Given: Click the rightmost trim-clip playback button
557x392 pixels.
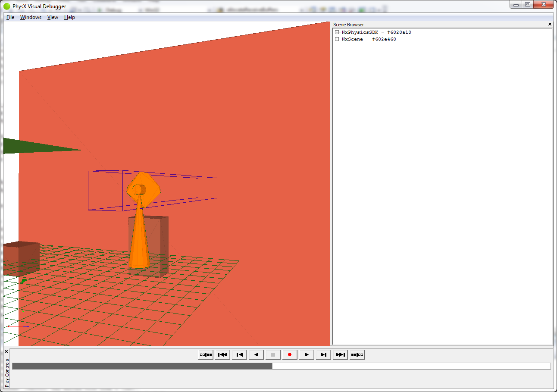Looking at the screenshot, I should click(357, 355).
